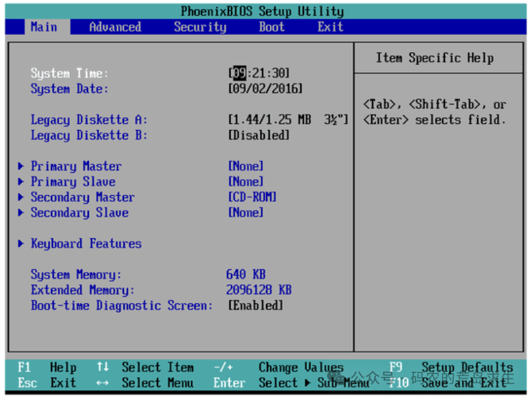Select the minutes value 21 in System Time
Screen dimensions: 532x399
tap(259, 73)
